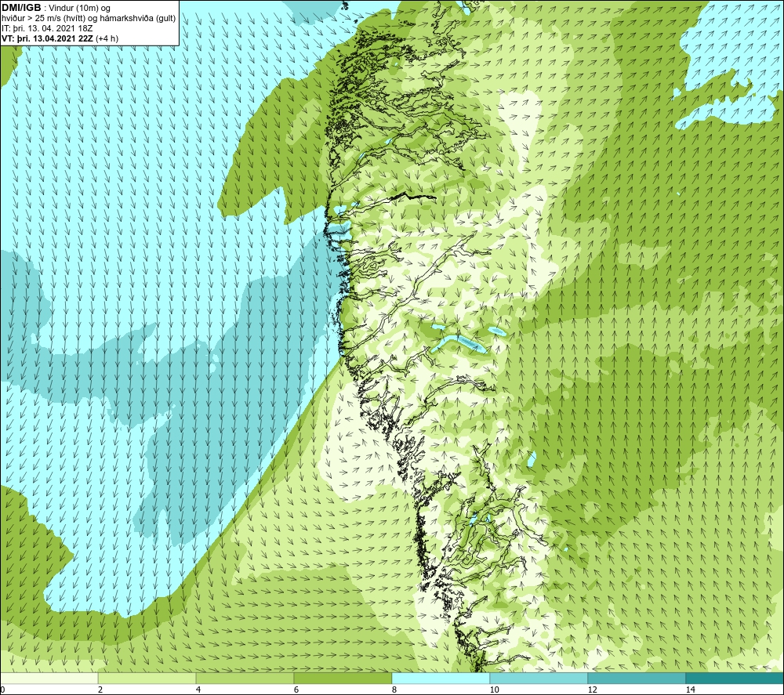Click the '14' legend scale label
Image resolution: width=784 pixels, height=695 pixels.
[690, 690]
